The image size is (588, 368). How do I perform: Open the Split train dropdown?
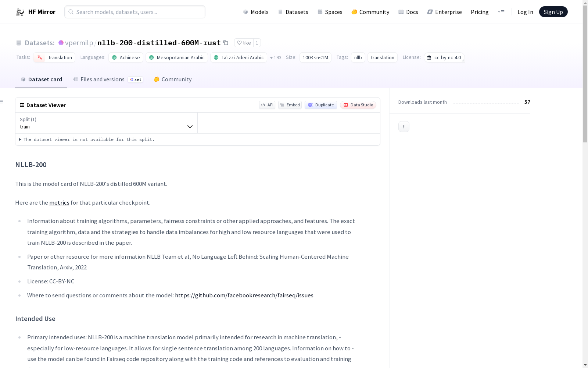tap(107, 123)
